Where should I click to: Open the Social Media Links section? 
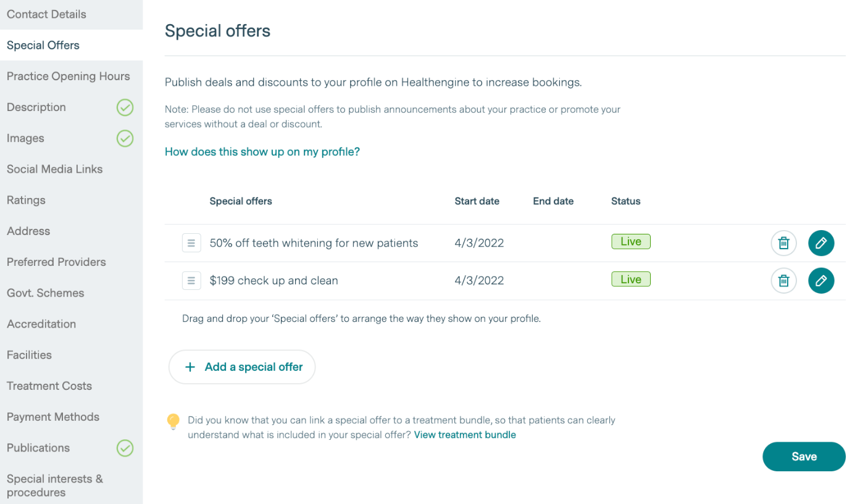click(x=54, y=169)
